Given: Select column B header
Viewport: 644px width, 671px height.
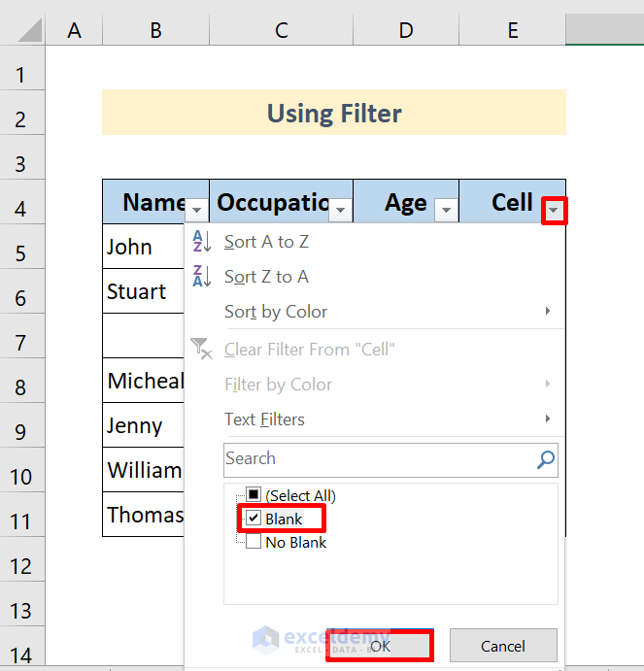Looking at the screenshot, I should 155,29.
